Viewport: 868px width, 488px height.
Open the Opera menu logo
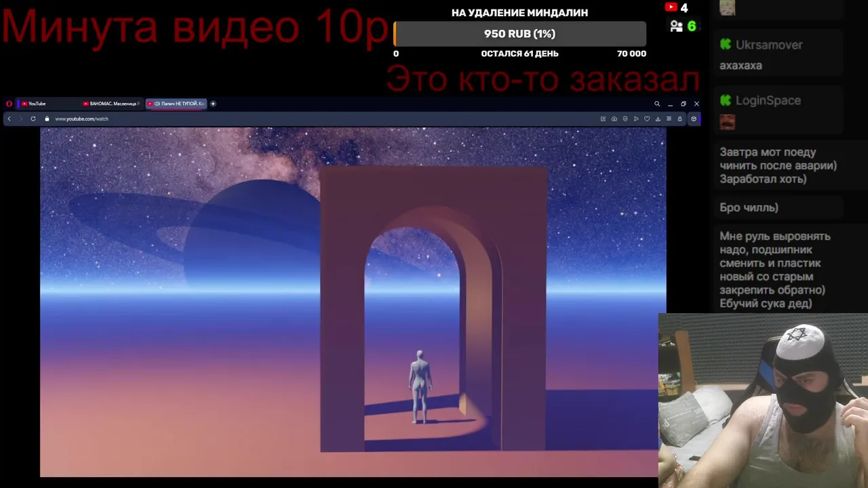[x=9, y=104]
